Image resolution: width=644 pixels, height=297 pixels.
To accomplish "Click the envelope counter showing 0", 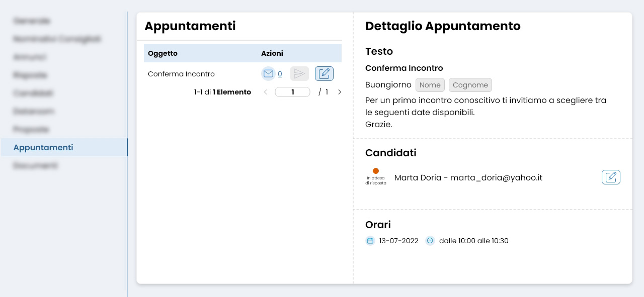I will [280, 74].
